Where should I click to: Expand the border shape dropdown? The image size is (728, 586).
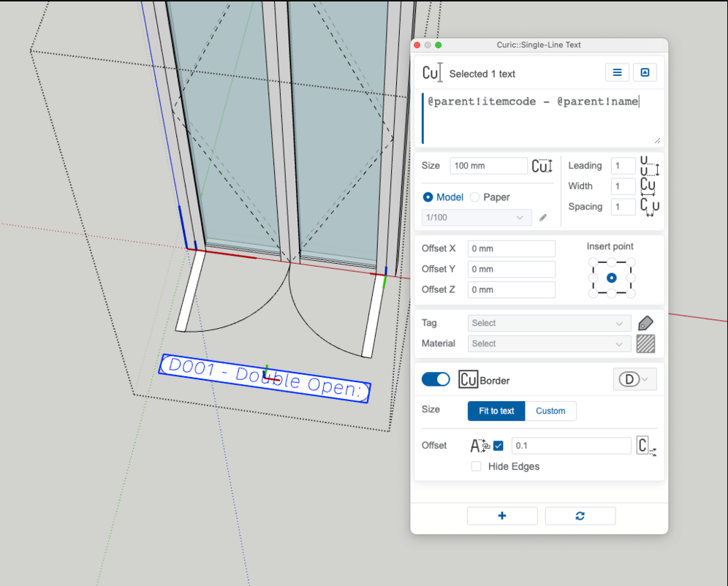tap(634, 379)
